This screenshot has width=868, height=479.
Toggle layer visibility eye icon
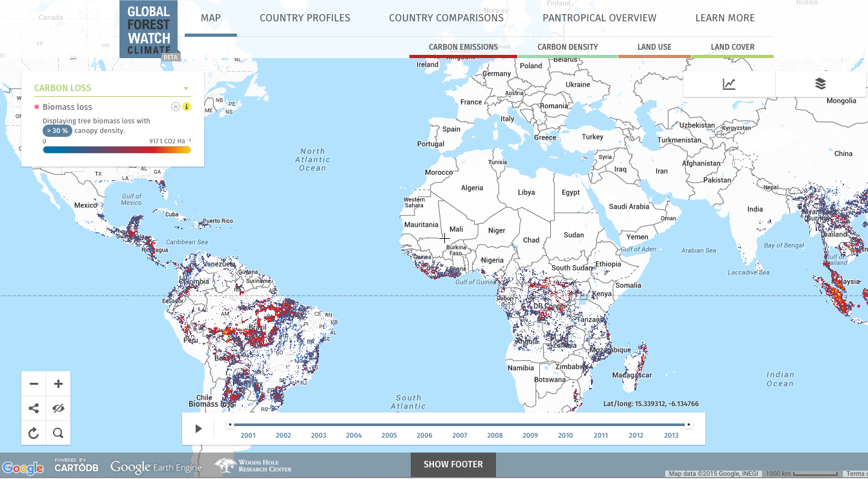[58, 409]
